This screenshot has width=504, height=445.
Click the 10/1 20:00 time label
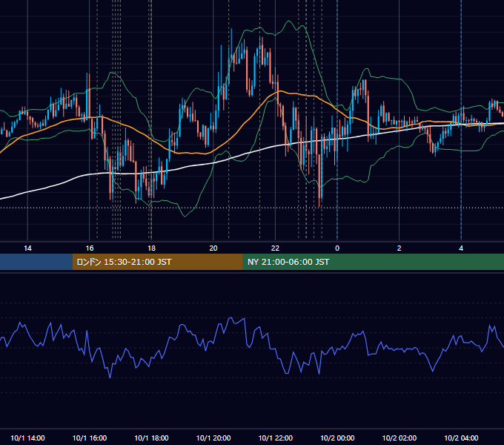tap(213, 438)
